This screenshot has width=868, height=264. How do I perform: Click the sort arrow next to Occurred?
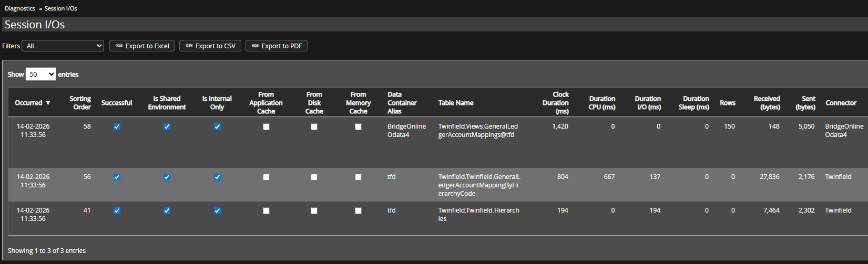pos(48,103)
